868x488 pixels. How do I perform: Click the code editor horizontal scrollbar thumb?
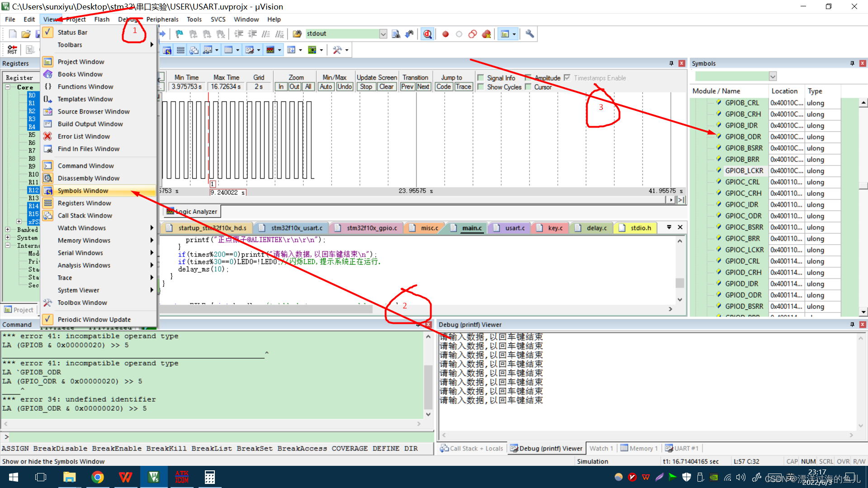coord(266,309)
